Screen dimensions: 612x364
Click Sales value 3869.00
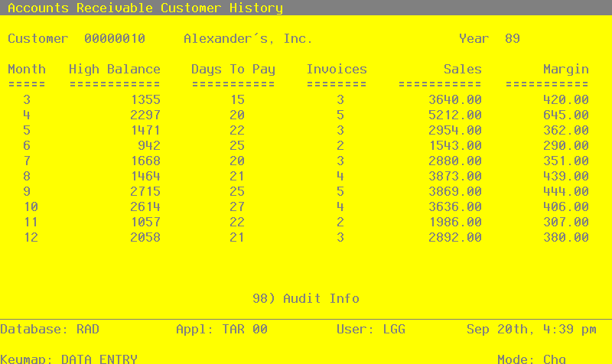pos(455,191)
